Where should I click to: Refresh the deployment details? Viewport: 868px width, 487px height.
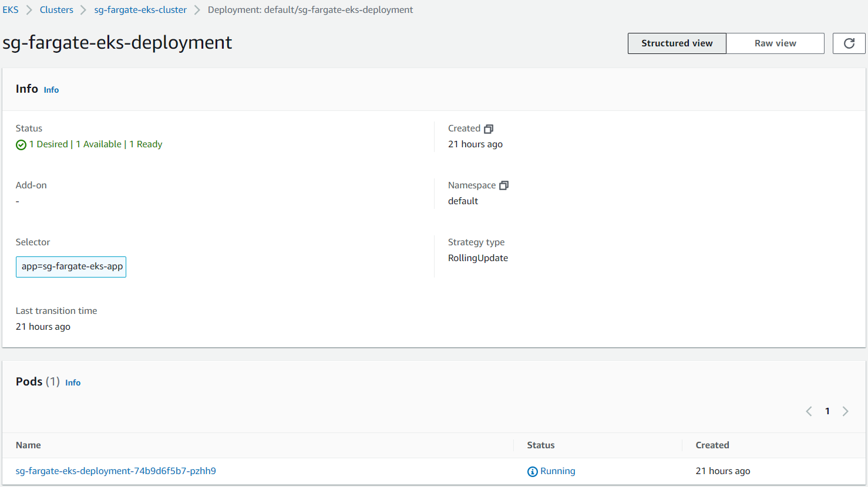click(849, 43)
